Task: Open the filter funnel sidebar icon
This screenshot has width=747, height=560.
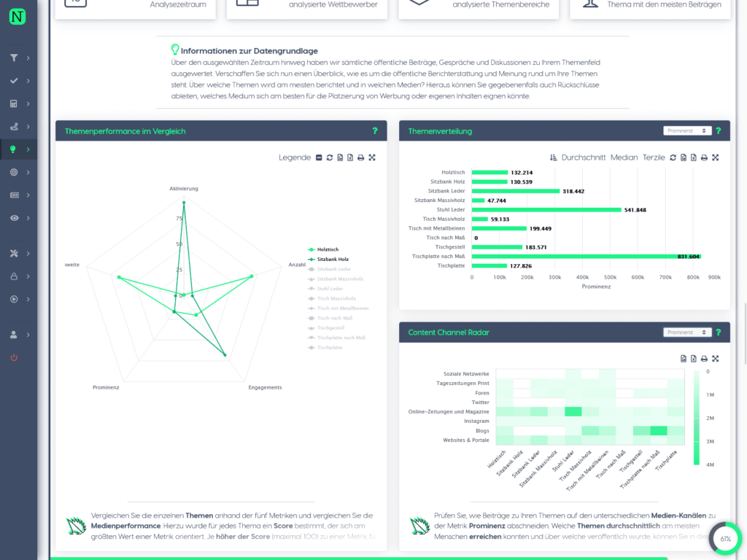Action: 14,58
